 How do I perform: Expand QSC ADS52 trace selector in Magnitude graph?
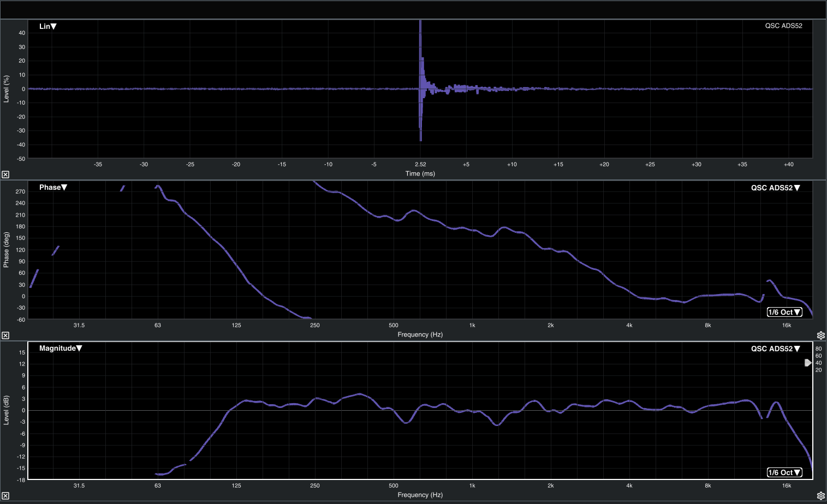pyautogui.click(x=775, y=349)
